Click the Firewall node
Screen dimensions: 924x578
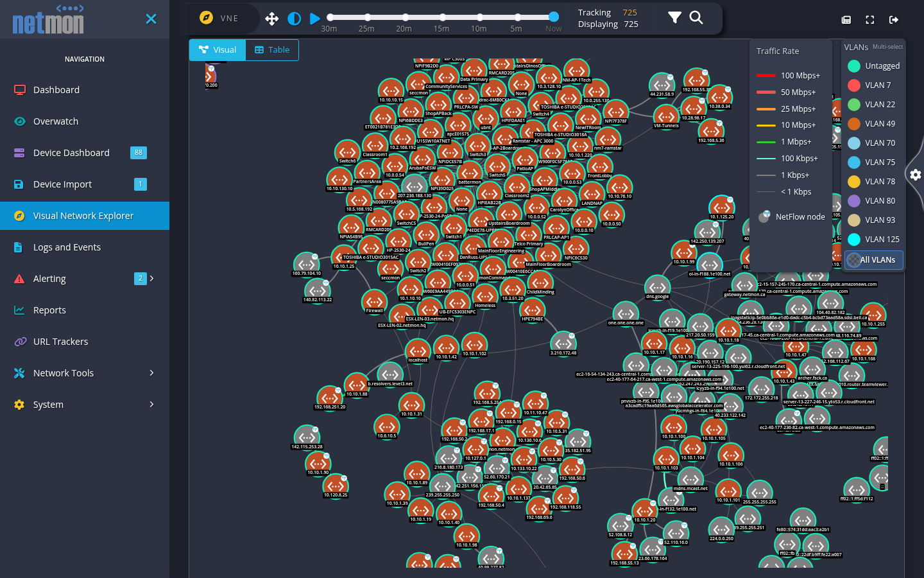(x=375, y=301)
